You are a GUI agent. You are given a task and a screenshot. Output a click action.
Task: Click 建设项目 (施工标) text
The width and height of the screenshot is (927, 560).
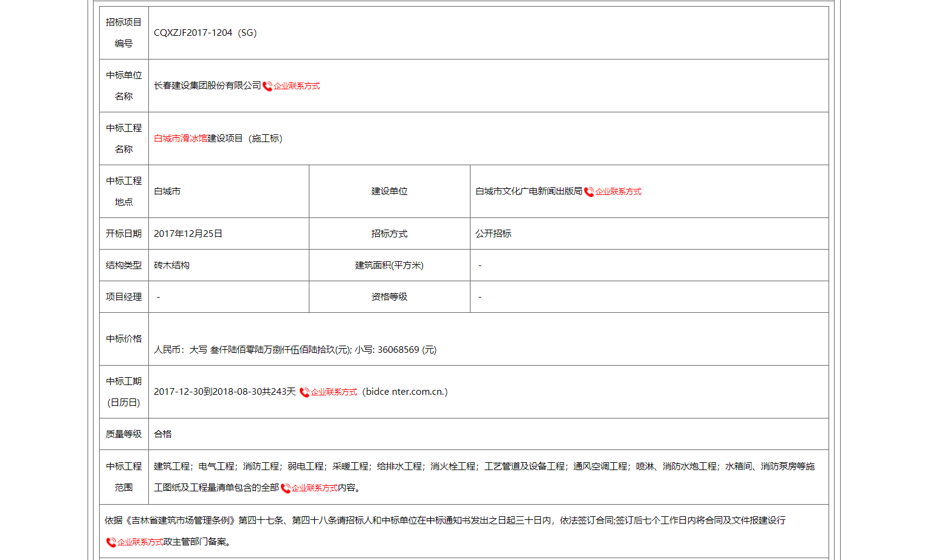pos(245,138)
